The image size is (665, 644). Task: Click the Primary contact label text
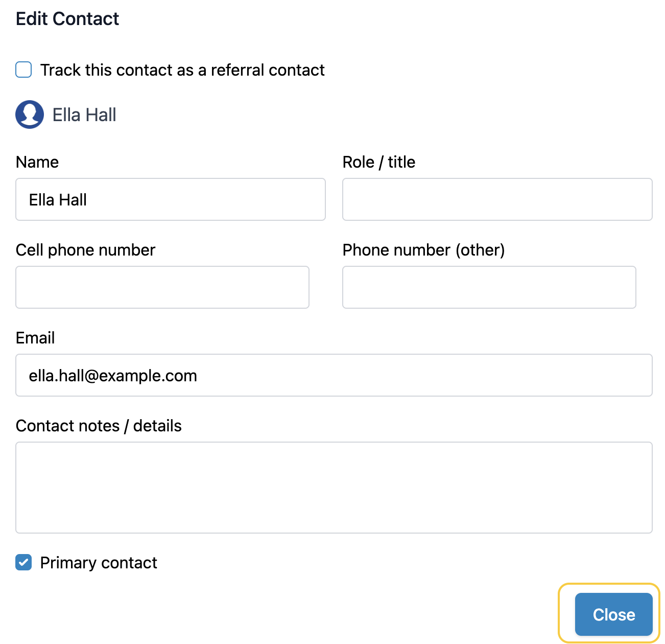[x=99, y=563]
